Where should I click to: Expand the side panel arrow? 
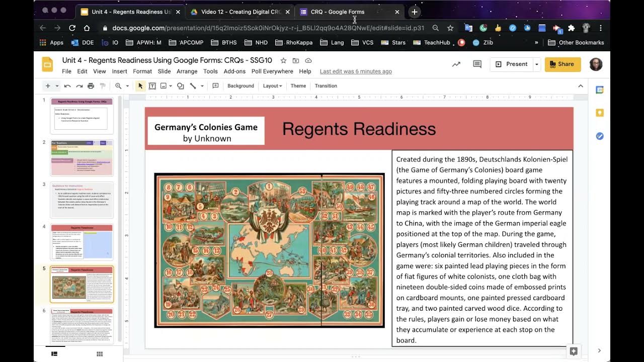[x=599, y=350]
